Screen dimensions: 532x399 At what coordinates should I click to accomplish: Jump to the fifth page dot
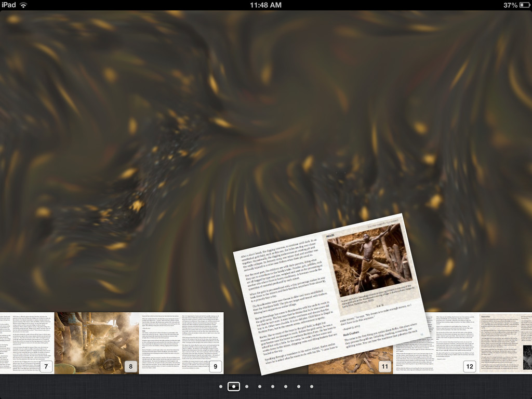pyautogui.click(x=273, y=387)
